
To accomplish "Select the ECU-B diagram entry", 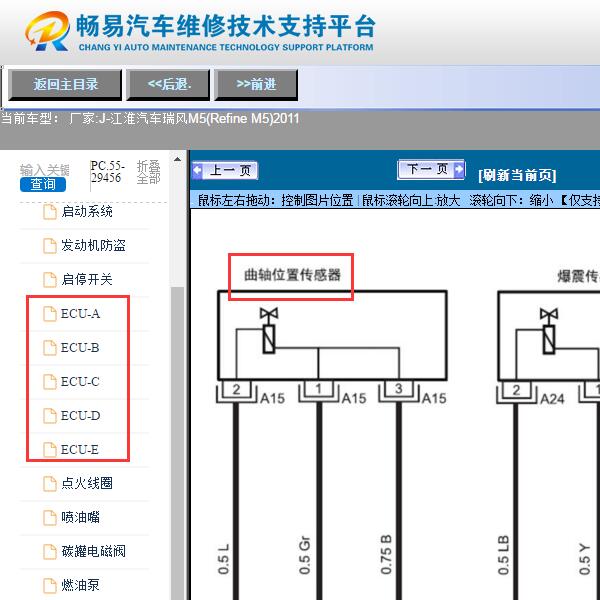I will coord(80,348).
